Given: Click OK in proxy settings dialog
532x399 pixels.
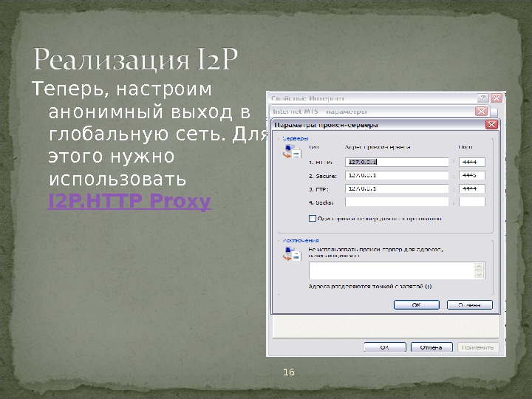Looking at the screenshot, I should (x=416, y=304).
